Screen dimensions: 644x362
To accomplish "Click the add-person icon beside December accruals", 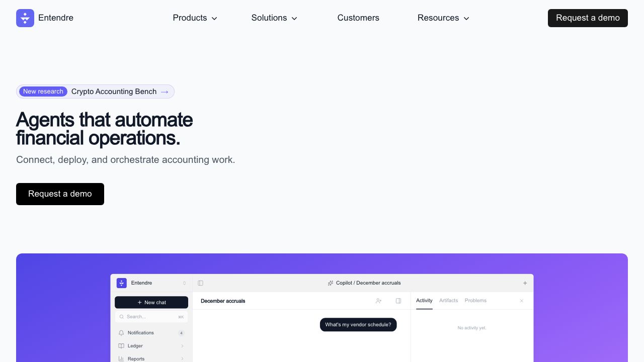I will pyautogui.click(x=378, y=301).
